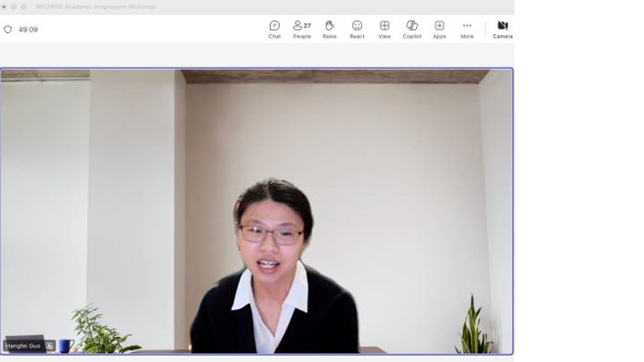This screenshot has width=644, height=362.
Task: Minimize the meeting window
Action: click(x=14, y=6)
